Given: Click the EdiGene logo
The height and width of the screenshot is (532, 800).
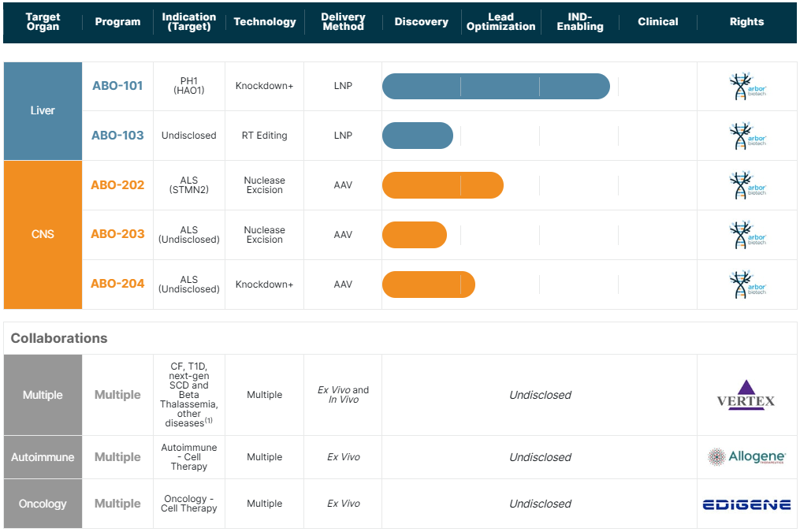Looking at the screenshot, I should pyautogui.click(x=746, y=504).
